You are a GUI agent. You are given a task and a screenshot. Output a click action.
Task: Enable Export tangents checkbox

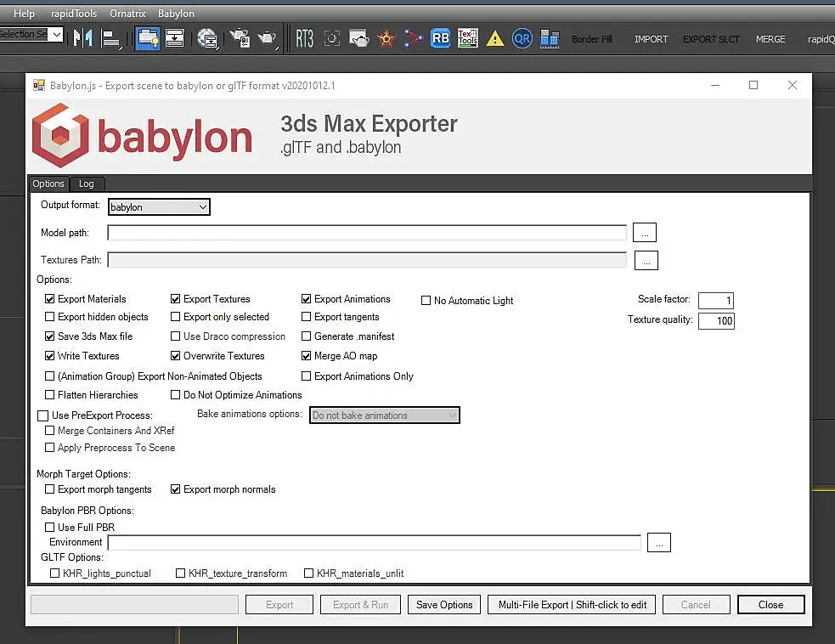tap(306, 316)
